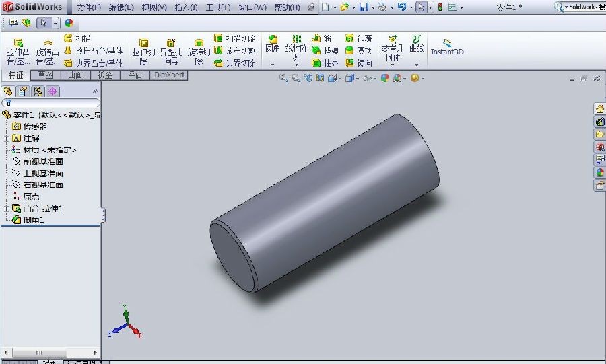Toggle the Select cursor tool
This screenshot has width=606, height=364.
(422, 7)
